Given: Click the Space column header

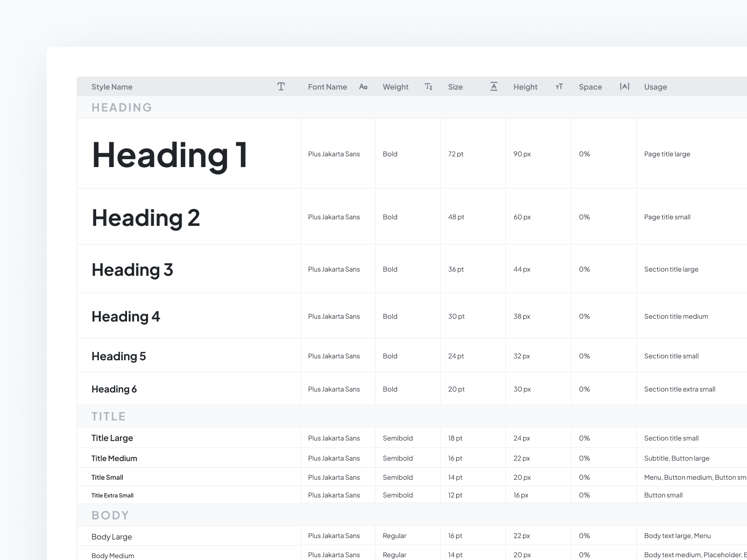Looking at the screenshot, I should (x=590, y=87).
